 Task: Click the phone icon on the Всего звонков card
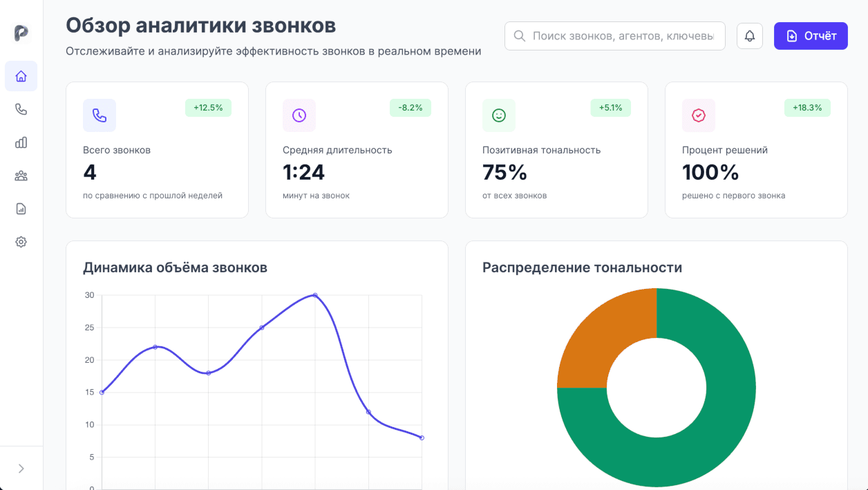pos(100,115)
